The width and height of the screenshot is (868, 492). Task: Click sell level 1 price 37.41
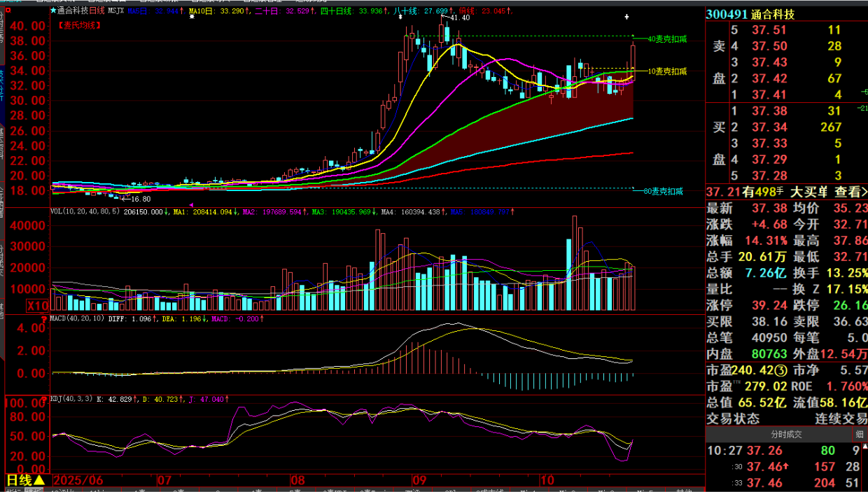click(769, 94)
